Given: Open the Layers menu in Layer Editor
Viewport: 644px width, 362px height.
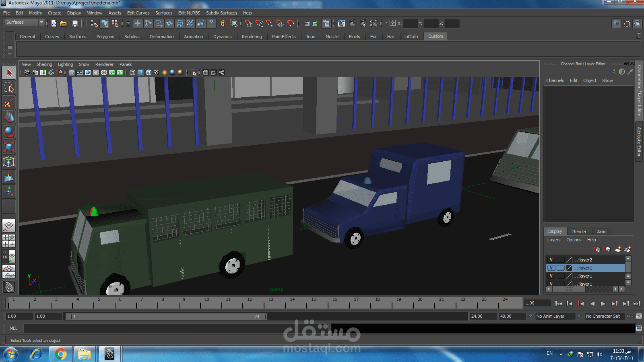Looking at the screenshot, I should tap(553, 240).
